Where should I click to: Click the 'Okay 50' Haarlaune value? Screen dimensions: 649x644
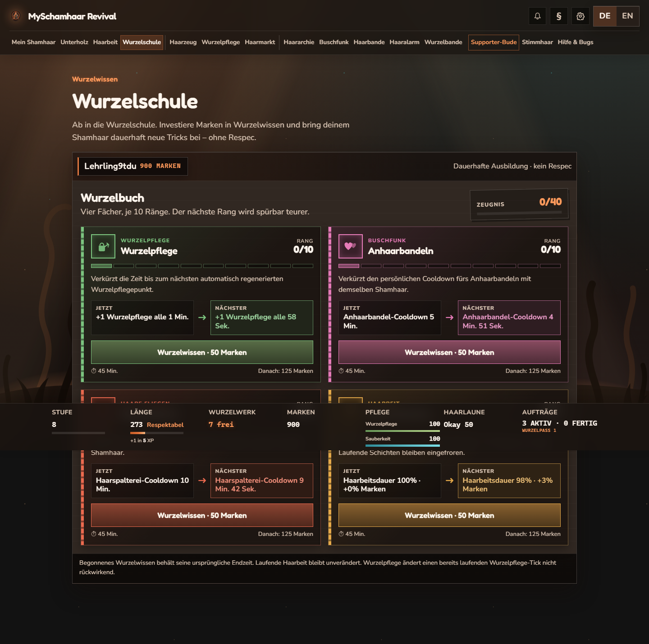(x=458, y=425)
